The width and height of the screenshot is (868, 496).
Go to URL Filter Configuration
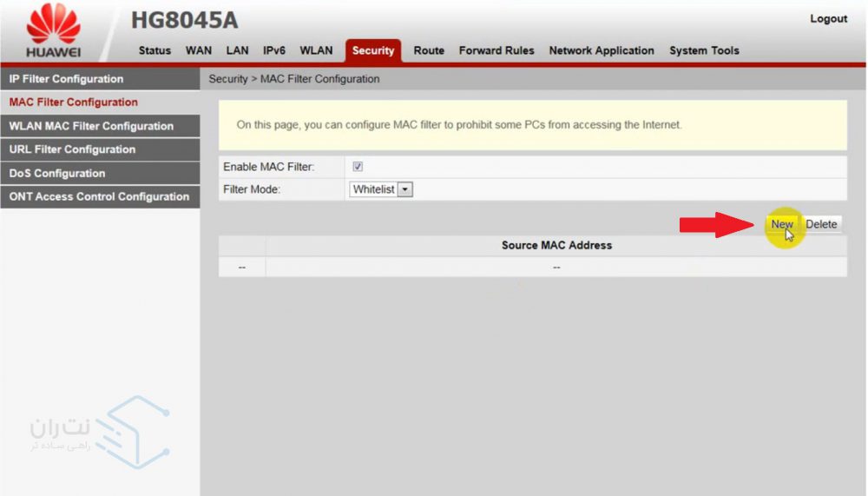[72, 149]
